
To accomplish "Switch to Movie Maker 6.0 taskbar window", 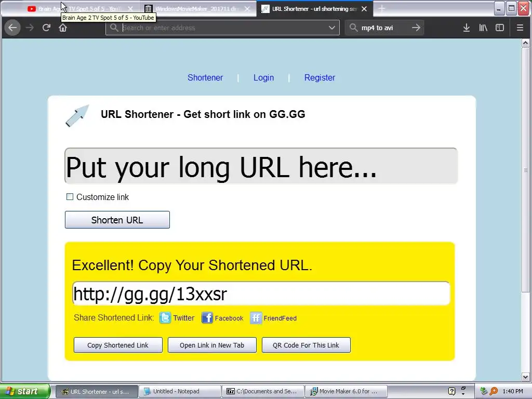I will [x=346, y=392].
